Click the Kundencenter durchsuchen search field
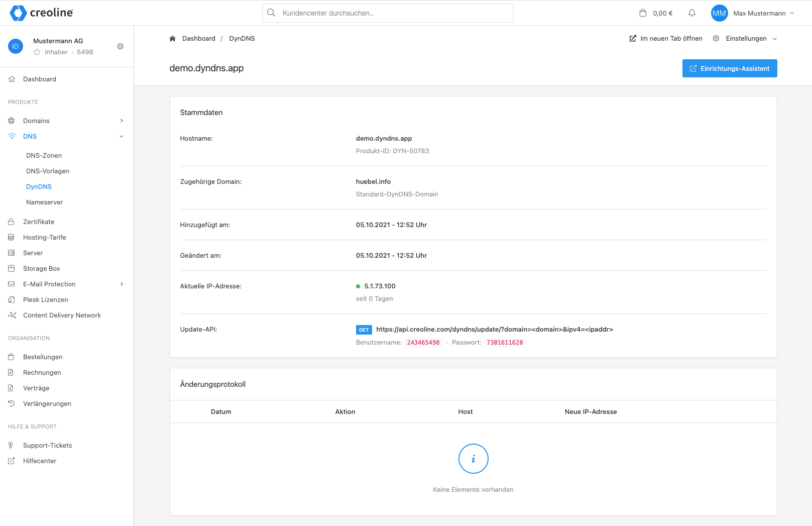The width and height of the screenshot is (812, 526). pyautogui.click(x=388, y=13)
